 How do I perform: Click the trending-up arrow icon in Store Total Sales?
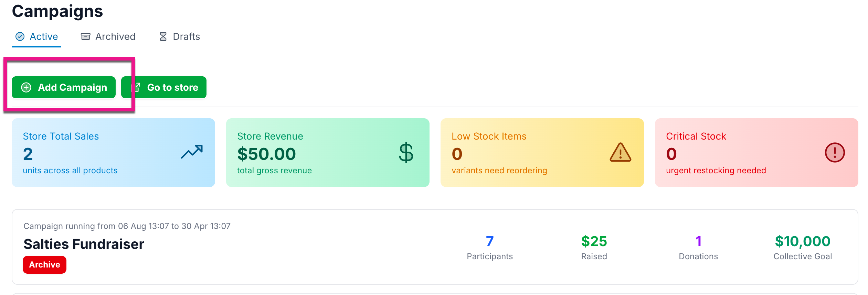click(192, 152)
